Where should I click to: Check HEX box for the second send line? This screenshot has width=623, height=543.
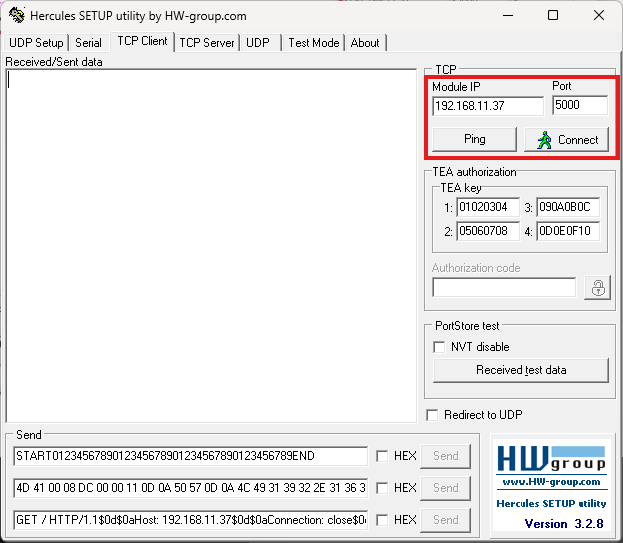382,488
